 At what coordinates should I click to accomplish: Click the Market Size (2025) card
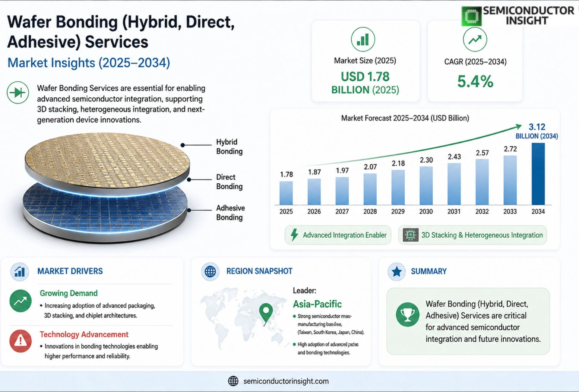pos(365,61)
